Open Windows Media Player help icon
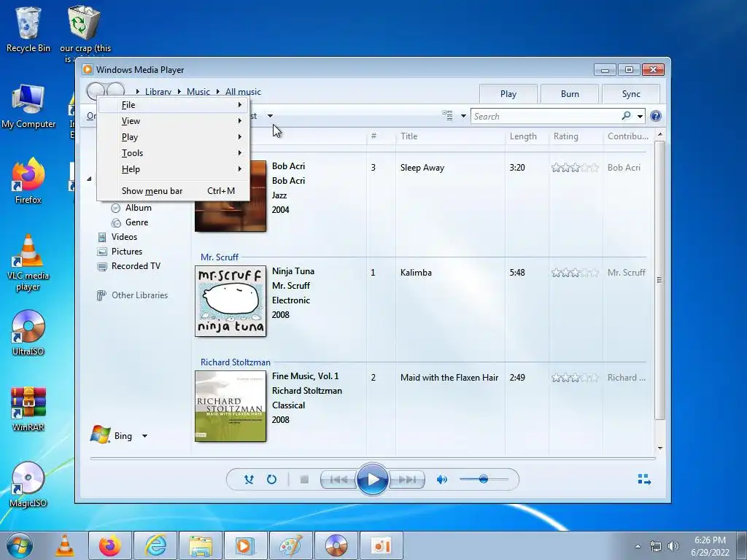This screenshot has width=747, height=560. tap(656, 116)
